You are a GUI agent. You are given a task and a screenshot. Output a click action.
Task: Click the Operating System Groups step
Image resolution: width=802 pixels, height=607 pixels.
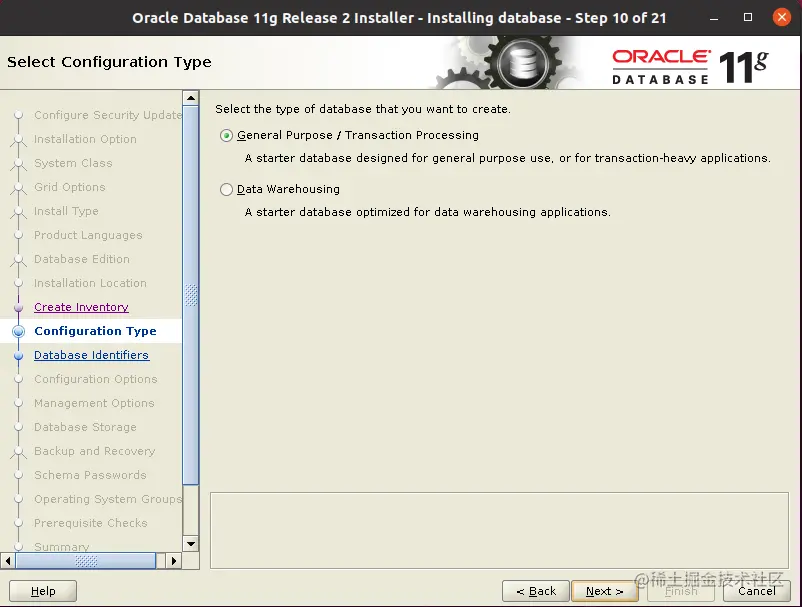[108, 500]
